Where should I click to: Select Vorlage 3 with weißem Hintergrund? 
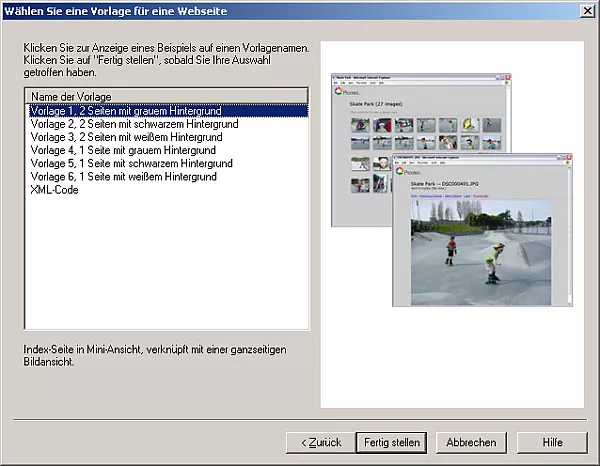click(x=126, y=137)
